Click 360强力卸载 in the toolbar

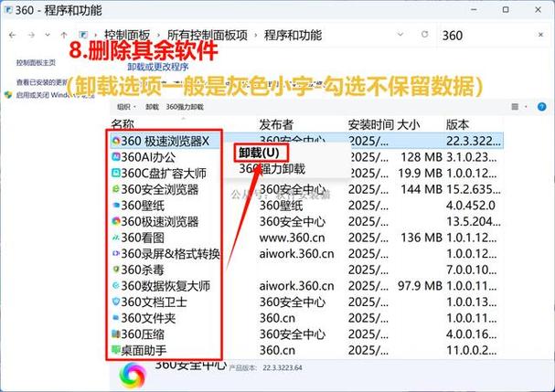185,107
